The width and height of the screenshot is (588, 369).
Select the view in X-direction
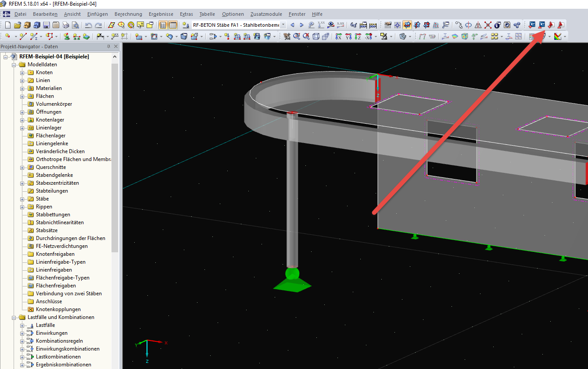(338, 36)
